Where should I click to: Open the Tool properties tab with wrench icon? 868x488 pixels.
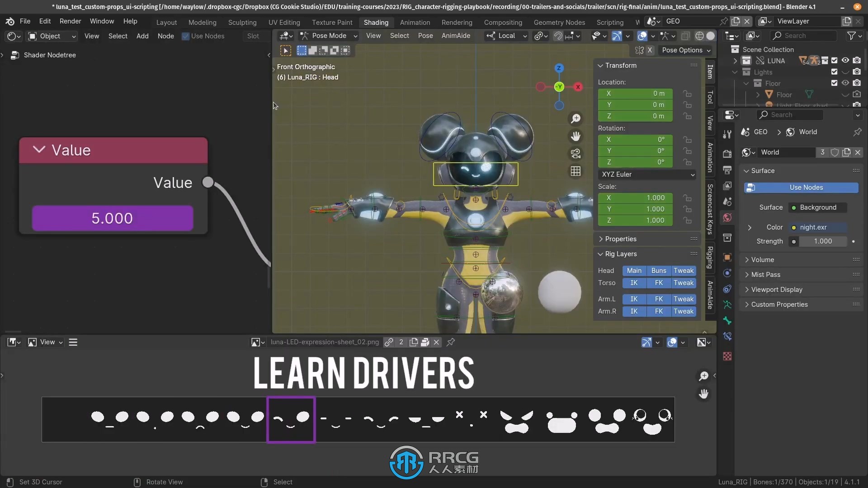(727, 134)
